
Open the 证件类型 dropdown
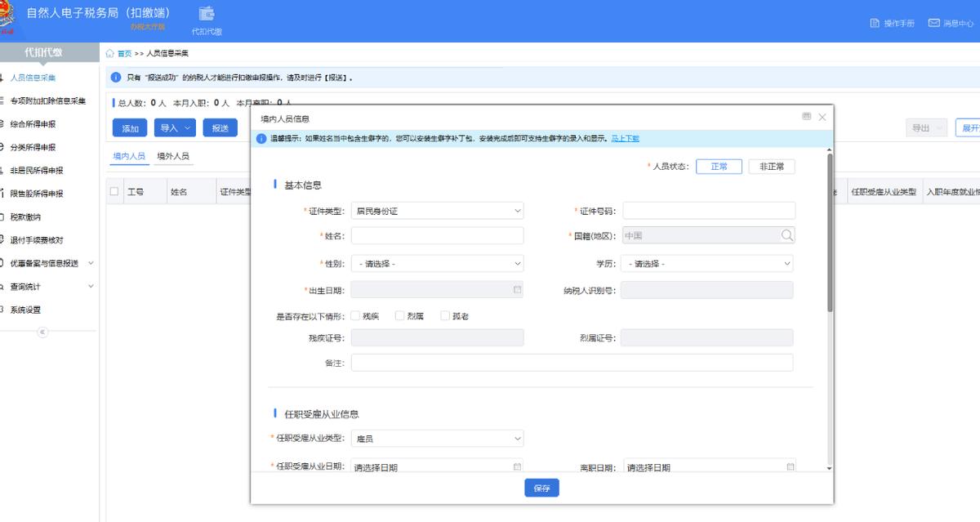(437, 211)
